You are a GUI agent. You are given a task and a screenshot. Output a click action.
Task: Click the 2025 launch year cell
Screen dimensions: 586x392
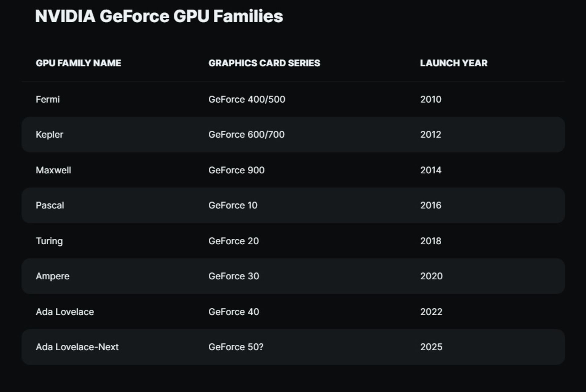pyautogui.click(x=431, y=347)
